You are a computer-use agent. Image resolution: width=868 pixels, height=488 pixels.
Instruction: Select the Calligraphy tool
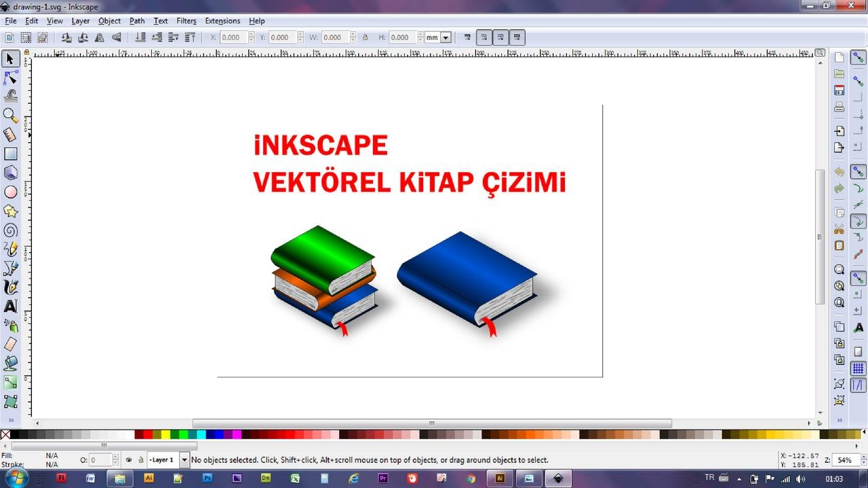(x=10, y=287)
